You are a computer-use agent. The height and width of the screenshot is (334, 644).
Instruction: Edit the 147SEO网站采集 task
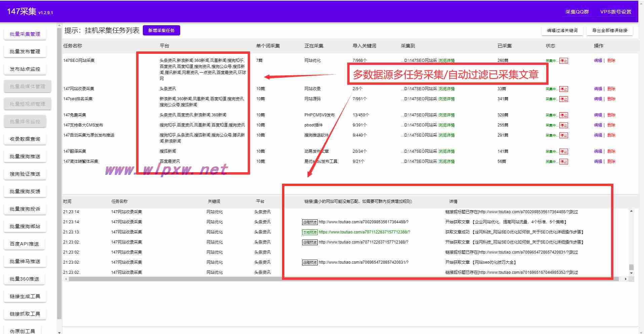point(598,61)
